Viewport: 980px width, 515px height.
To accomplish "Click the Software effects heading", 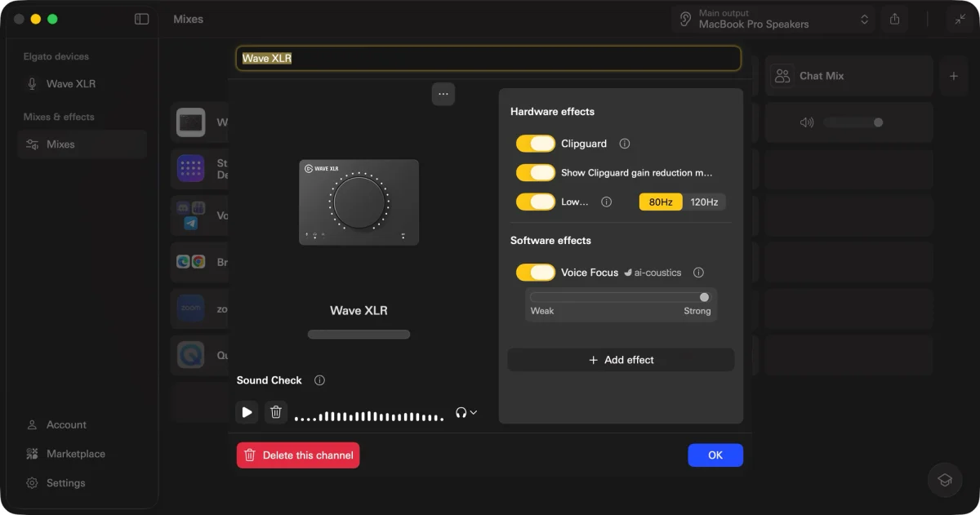I will point(550,241).
